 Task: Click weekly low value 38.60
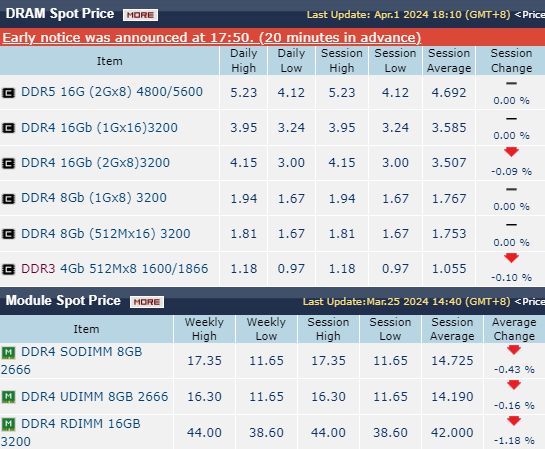(266, 433)
